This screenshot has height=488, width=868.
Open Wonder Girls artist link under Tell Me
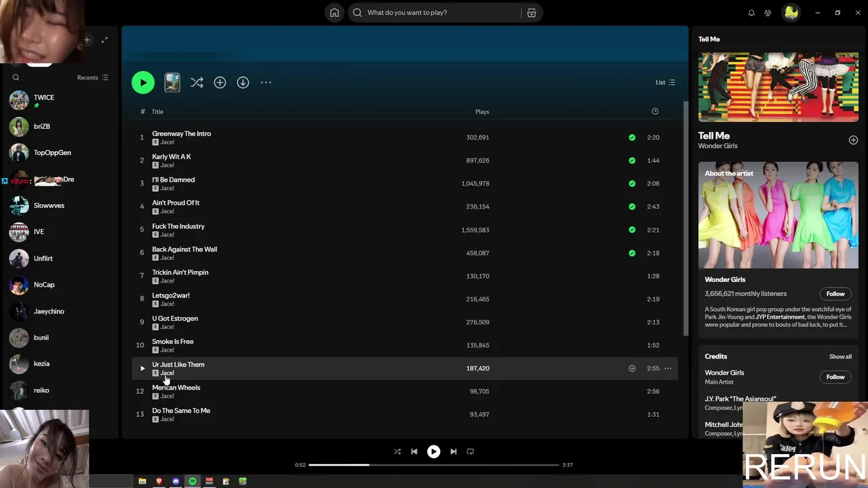point(717,146)
